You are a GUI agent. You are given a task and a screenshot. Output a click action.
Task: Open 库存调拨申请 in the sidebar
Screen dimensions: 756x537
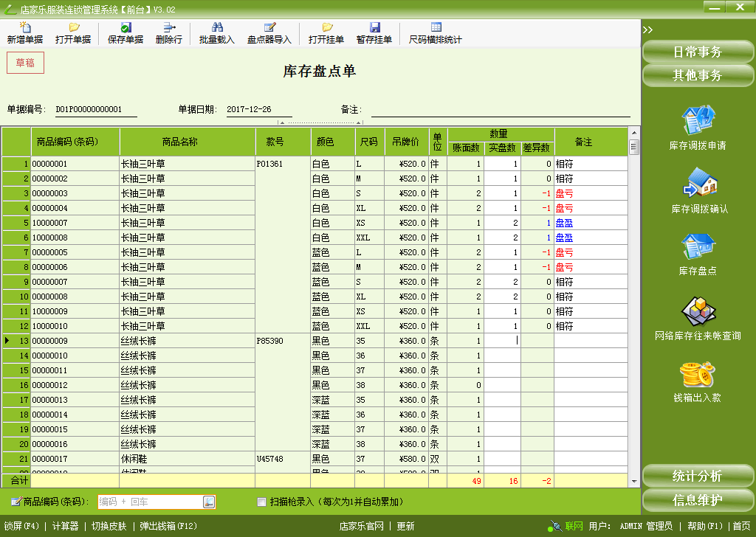[698, 128]
